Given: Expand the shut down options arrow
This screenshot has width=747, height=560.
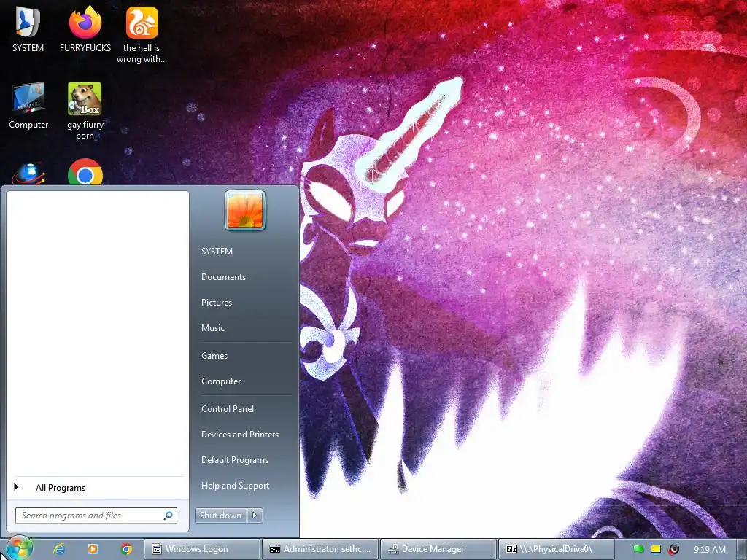Looking at the screenshot, I should [x=255, y=516].
